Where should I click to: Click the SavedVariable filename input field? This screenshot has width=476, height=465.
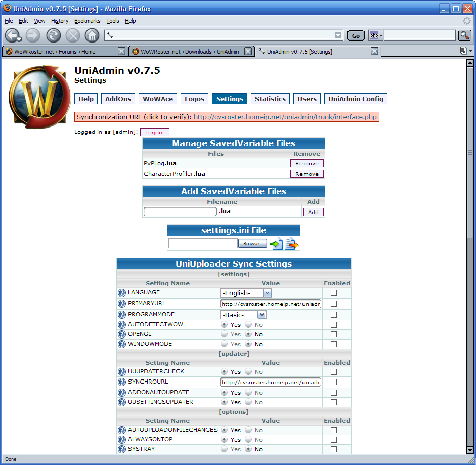tap(180, 212)
